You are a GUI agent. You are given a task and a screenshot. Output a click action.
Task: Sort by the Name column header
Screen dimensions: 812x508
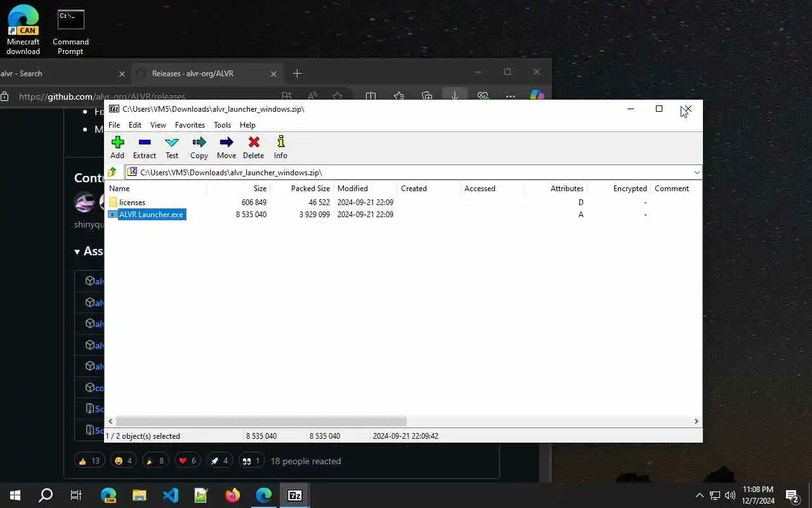tap(156, 189)
